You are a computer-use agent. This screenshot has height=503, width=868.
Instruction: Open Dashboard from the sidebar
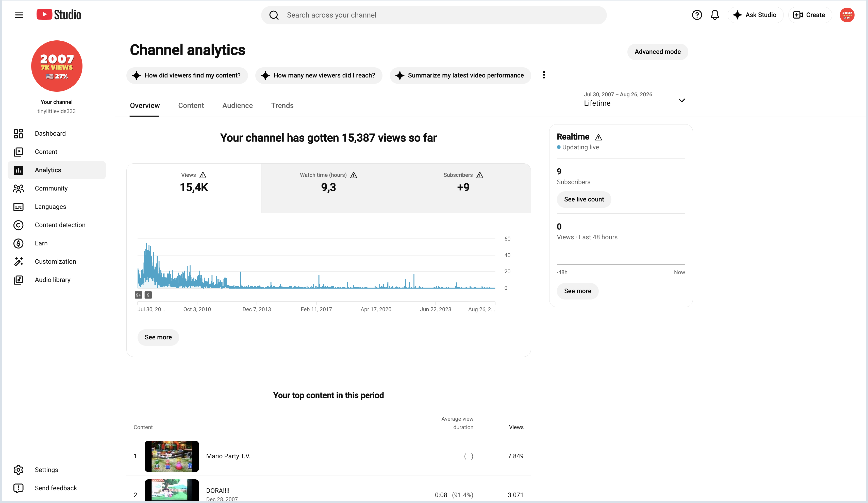click(57, 133)
